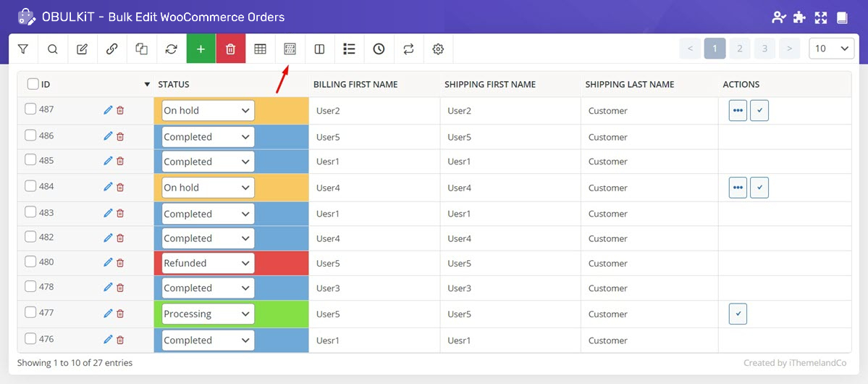Image resolution: width=868 pixels, height=384 pixels.
Task: Tick the checkbox for order 486
Action: [30, 135]
